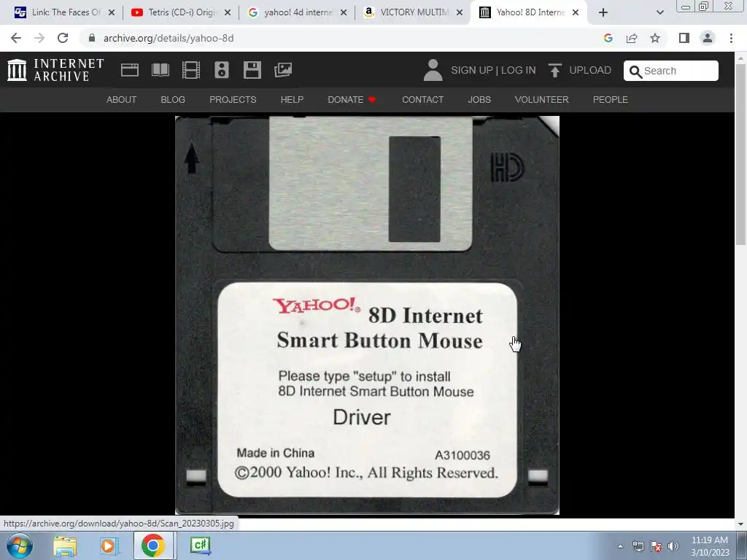The height and width of the screenshot is (560, 747).
Task: Click the SIGN UP link
Action: click(472, 70)
